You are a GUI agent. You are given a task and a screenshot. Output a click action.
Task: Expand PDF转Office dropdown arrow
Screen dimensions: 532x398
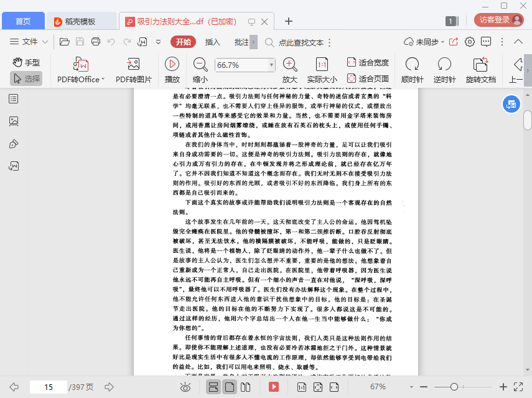pyautogui.click(x=103, y=80)
